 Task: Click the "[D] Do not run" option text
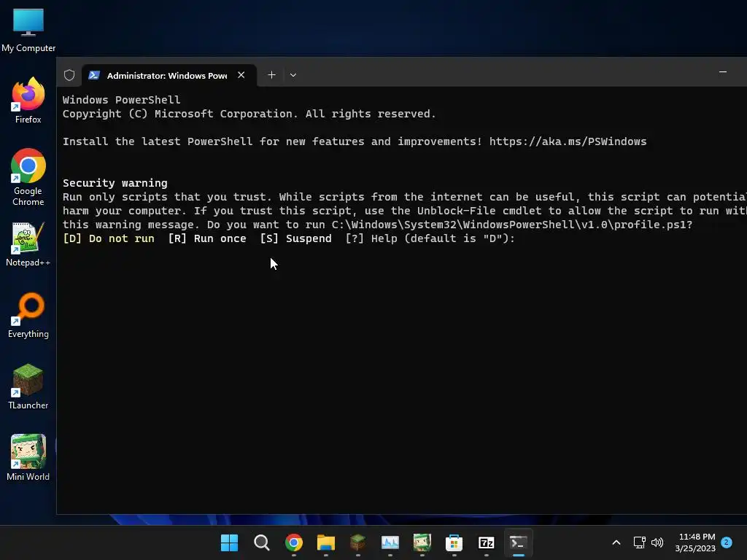[x=109, y=238]
